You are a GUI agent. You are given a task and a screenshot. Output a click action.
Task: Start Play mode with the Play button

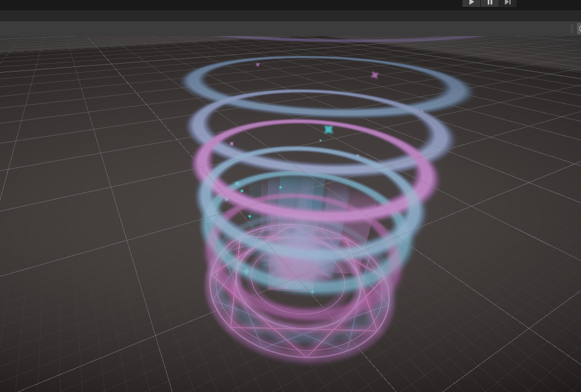click(471, 3)
